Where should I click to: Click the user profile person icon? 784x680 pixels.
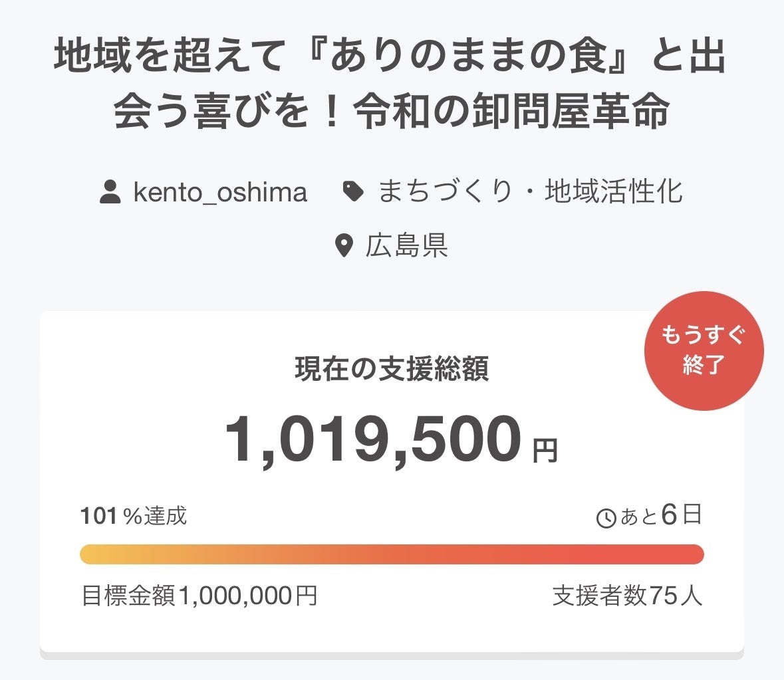pyautogui.click(x=110, y=192)
